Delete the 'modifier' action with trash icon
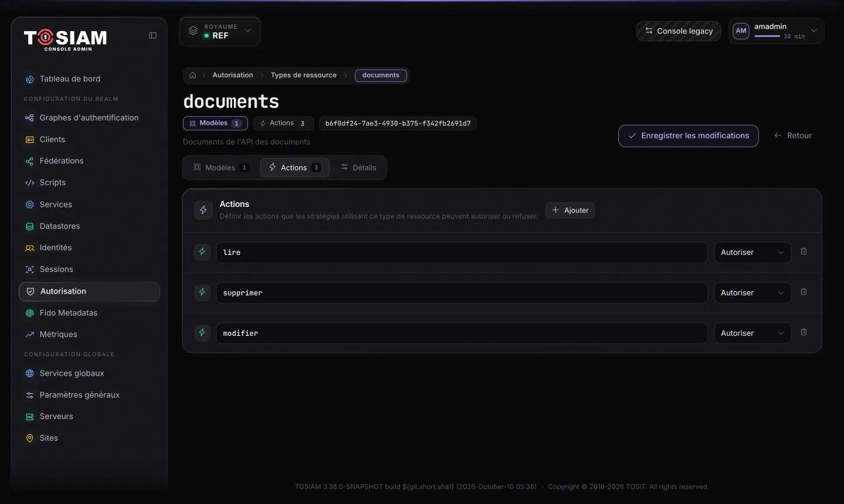 [804, 332]
